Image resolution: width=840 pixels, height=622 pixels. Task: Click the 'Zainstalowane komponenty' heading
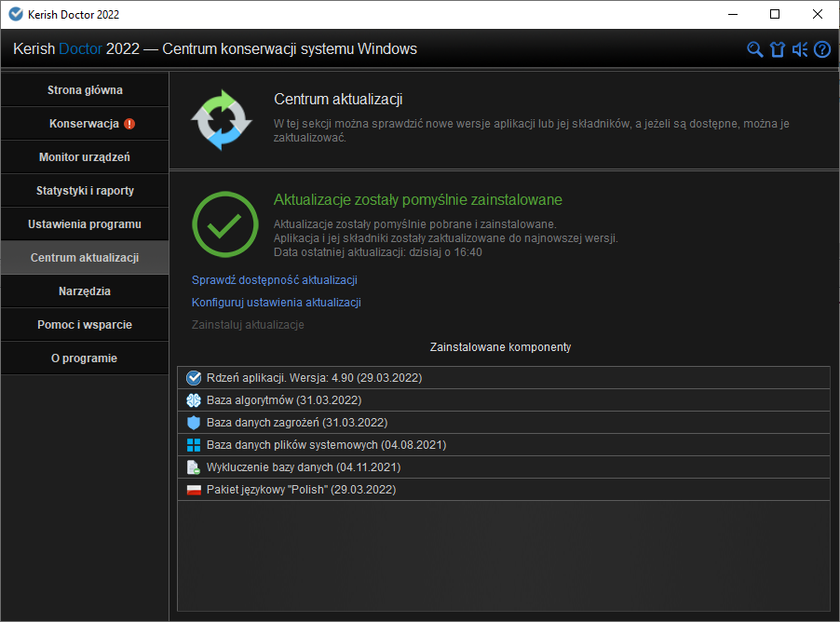pos(500,347)
